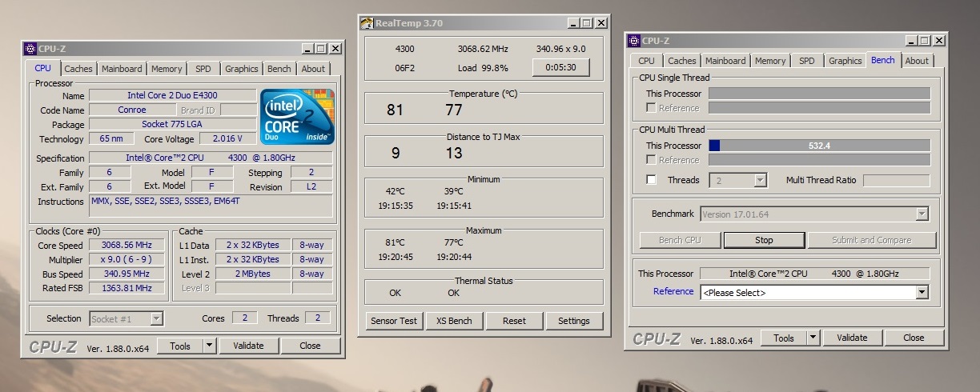Click the Intel Core 2 Duo logo

coord(297,116)
